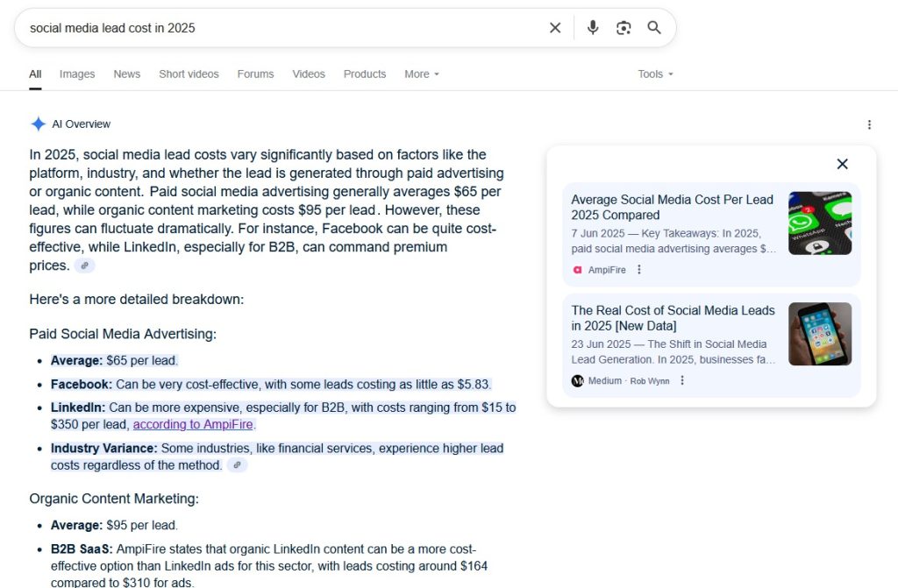Click 'LinkedIn:' bullet text about B2B costs

[x=283, y=415]
